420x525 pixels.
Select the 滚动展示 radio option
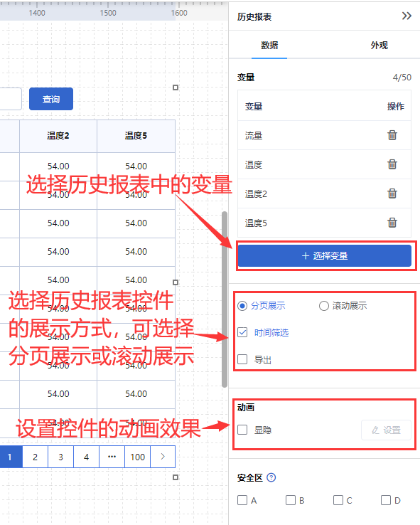click(x=323, y=306)
